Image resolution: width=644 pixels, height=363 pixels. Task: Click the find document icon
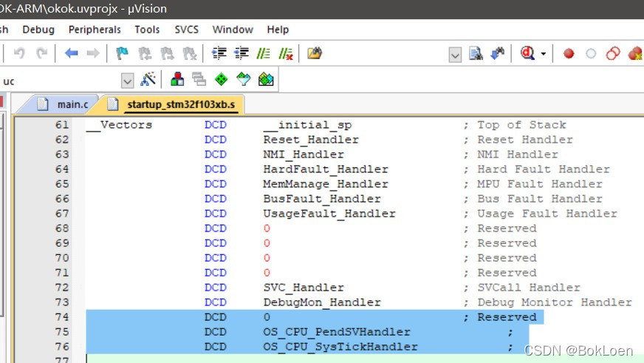coord(476,53)
